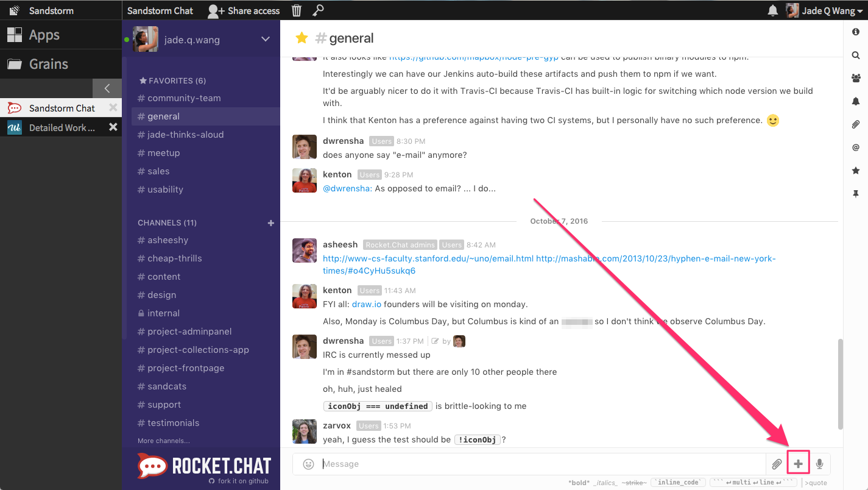Create a new channel with the plus sign
The image size is (868, 490).
click(x=270, y=222)
